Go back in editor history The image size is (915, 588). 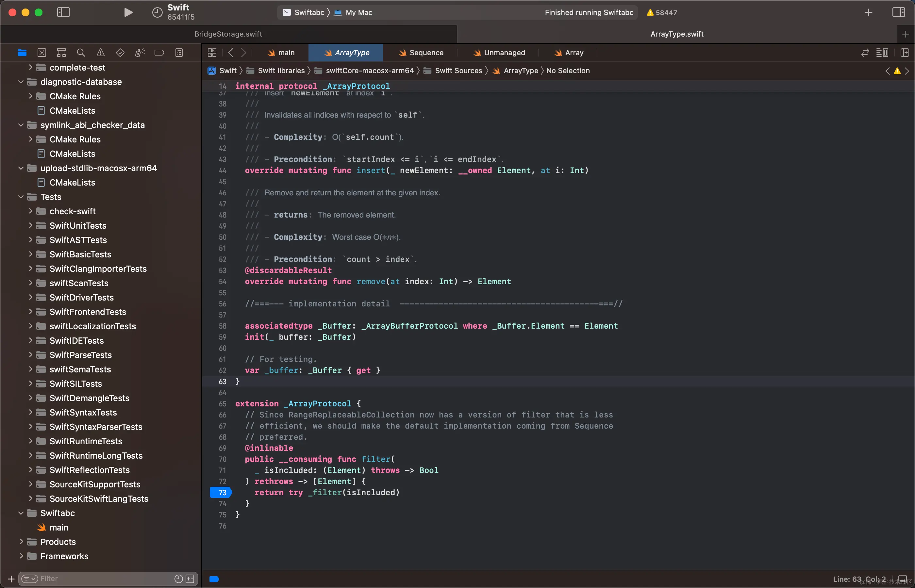(231, 53)
